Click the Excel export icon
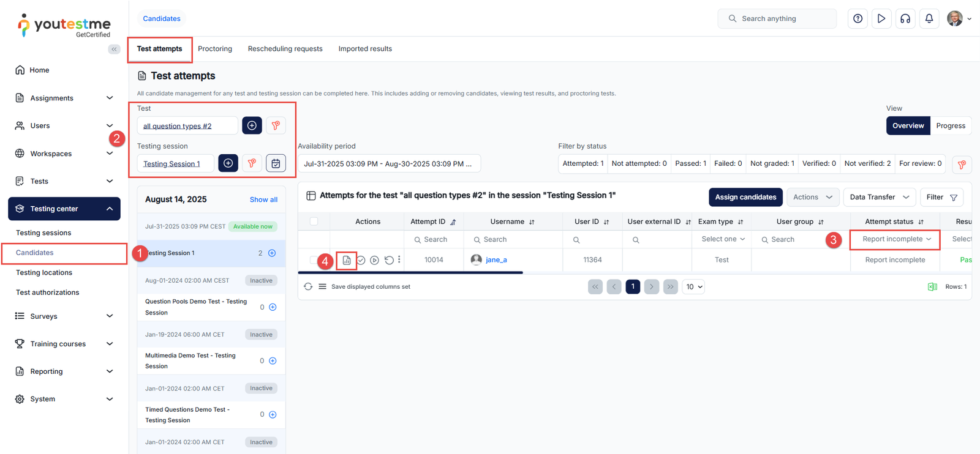Viewport: 980px width, 454px height. (932, 286)
